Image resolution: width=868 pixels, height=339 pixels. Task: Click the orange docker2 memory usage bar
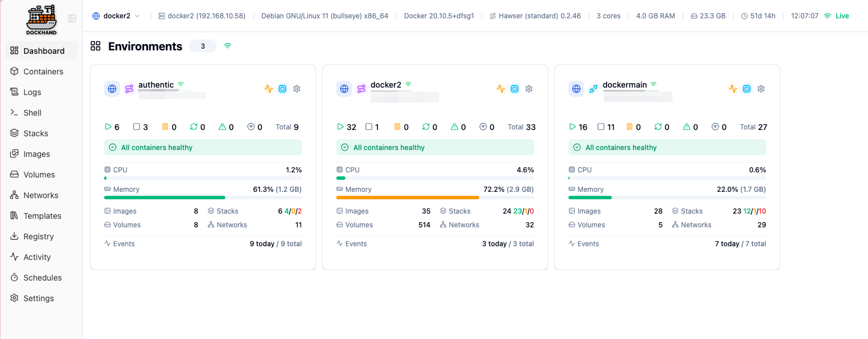[x=435, y=198]
